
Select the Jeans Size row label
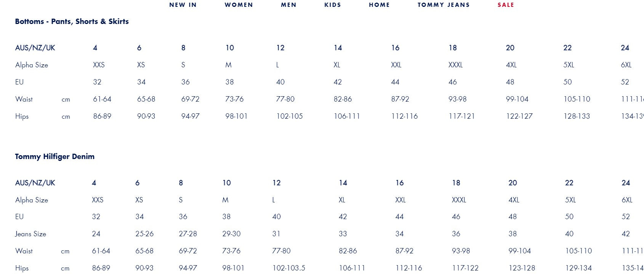(x=30, y=234)
